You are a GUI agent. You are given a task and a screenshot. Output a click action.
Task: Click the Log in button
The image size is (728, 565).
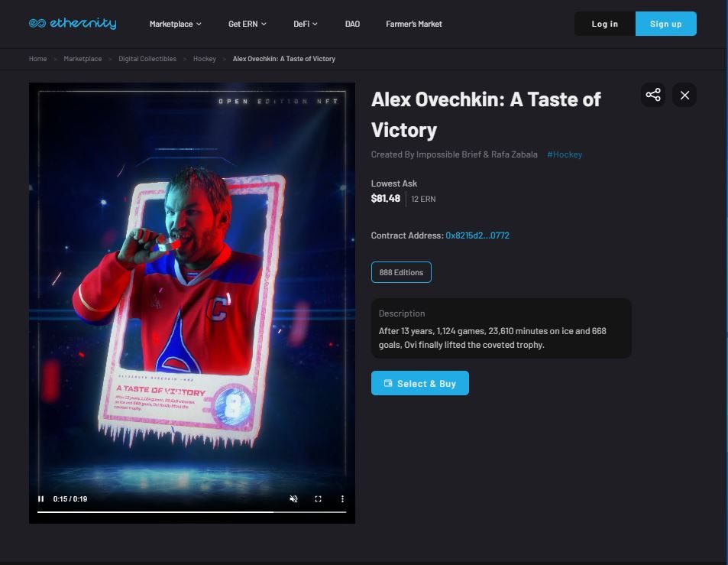[604, 24]
